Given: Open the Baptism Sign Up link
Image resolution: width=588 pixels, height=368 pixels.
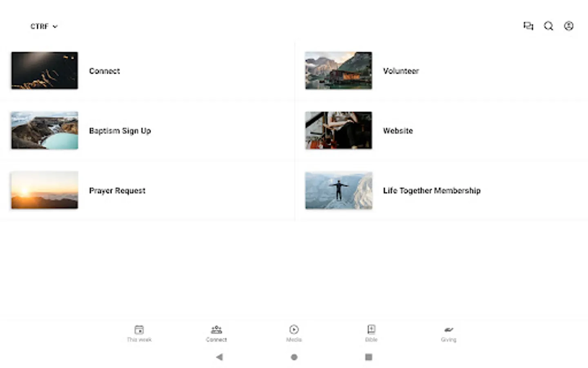Looking at the screenshot, I should pyautogui.click(x=120, y=130).
